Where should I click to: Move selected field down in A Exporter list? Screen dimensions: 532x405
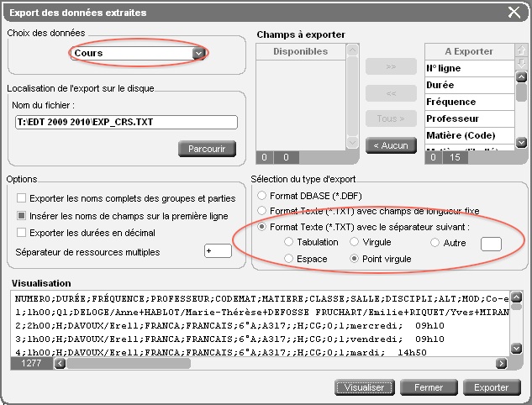coord(520,64)
